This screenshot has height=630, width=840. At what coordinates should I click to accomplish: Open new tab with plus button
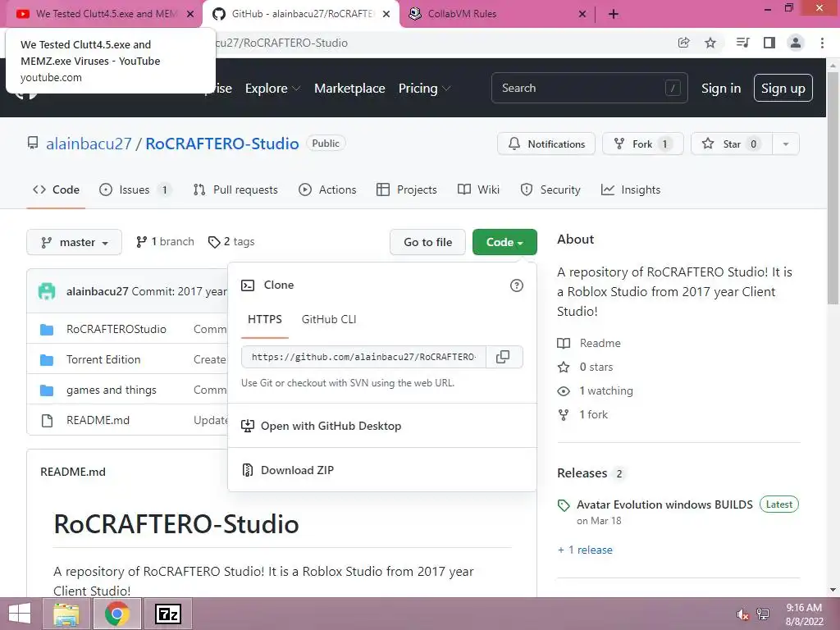(x=614, y=14)
